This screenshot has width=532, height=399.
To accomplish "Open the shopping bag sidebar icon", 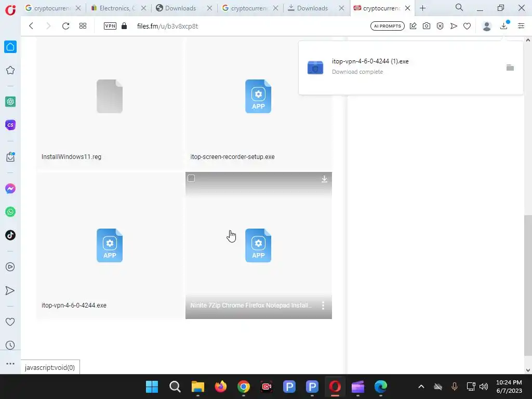I will tap(10, 157).
